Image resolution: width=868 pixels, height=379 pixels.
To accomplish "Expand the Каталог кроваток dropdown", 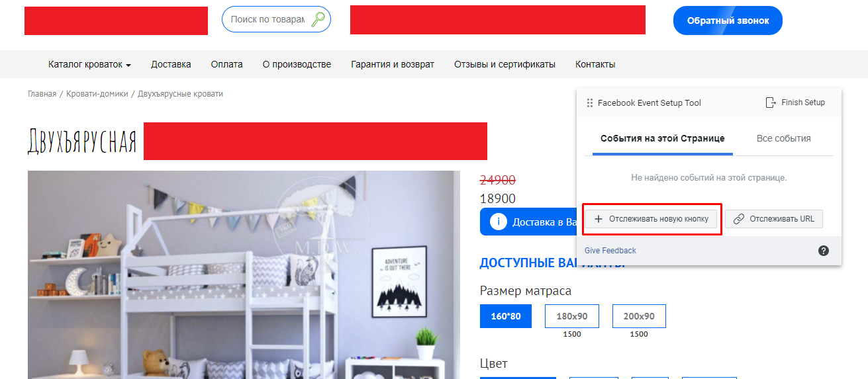I will [x=89, y=64].
